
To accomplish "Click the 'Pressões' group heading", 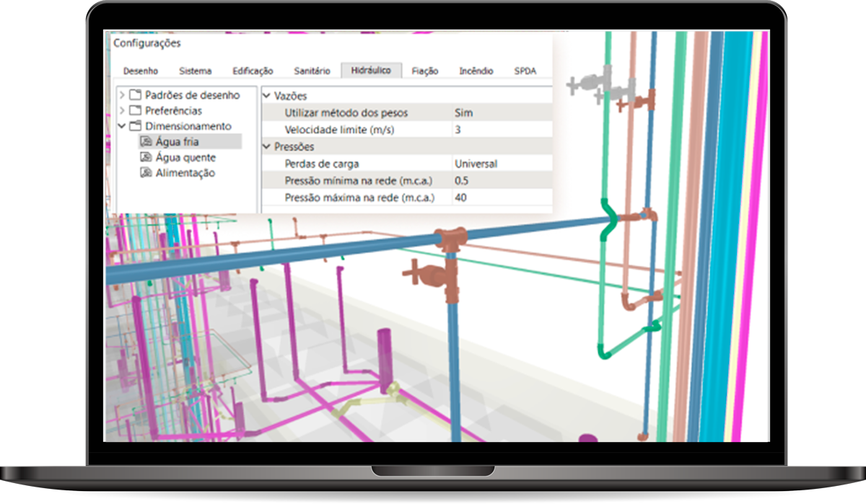I will [x=294, y=146].
